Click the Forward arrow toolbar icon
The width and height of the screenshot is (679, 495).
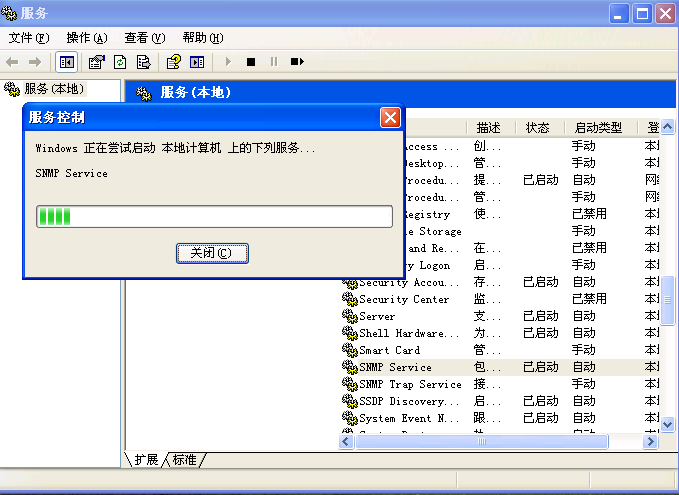click(35, 62)
